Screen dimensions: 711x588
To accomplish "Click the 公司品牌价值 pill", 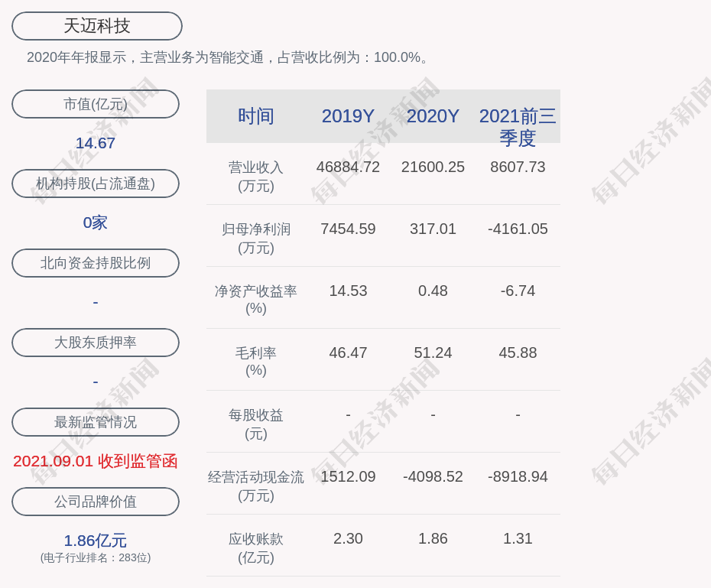I will (96, 502).
